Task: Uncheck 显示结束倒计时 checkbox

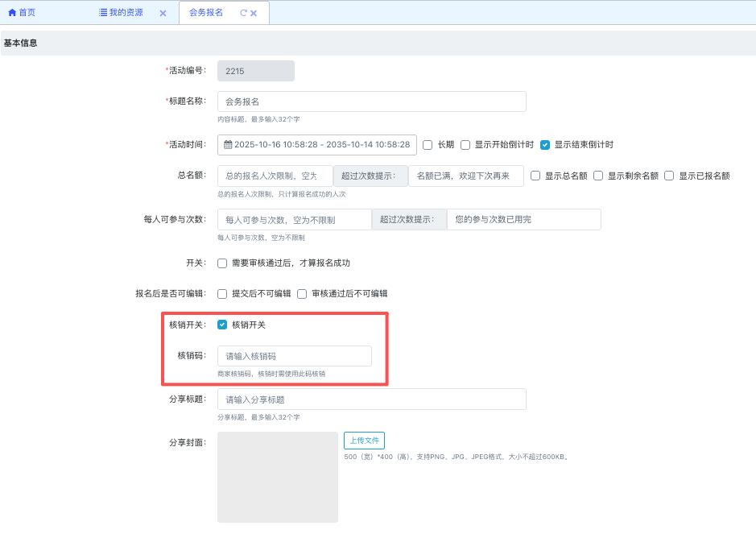Action: coord(545,145)
